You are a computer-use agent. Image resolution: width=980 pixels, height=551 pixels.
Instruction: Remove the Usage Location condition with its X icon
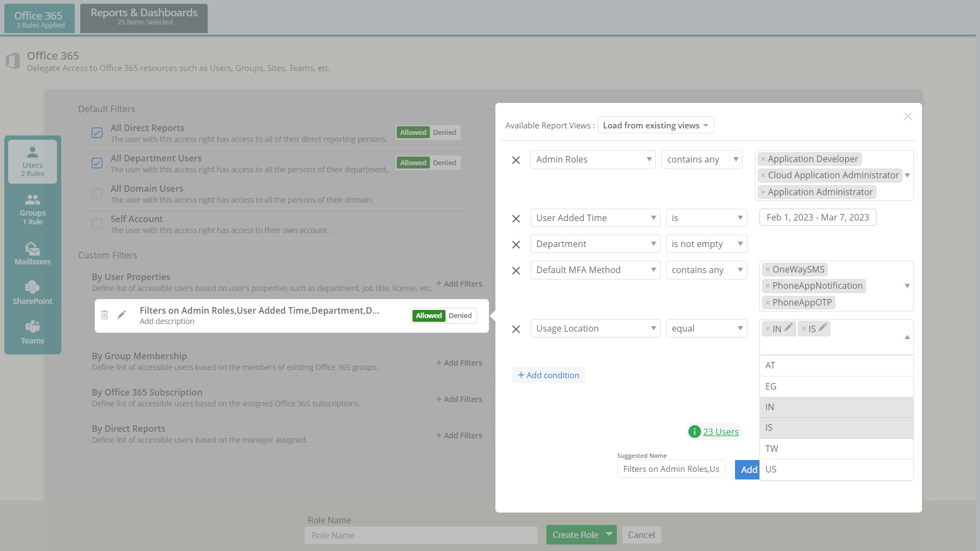tap(515, 328)
